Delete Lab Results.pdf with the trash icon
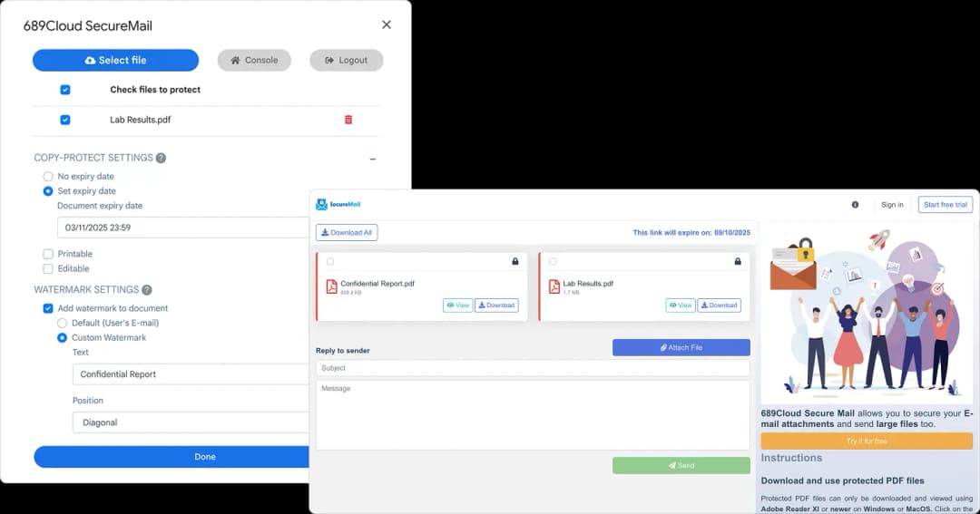This screenshot has height=514, width=980. point(348,120)
